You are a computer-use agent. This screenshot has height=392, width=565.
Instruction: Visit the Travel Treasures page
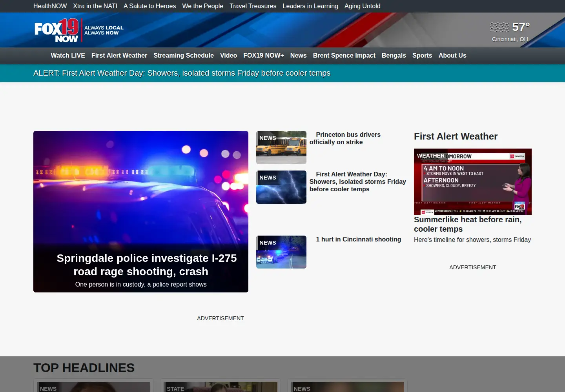(253, 6)
